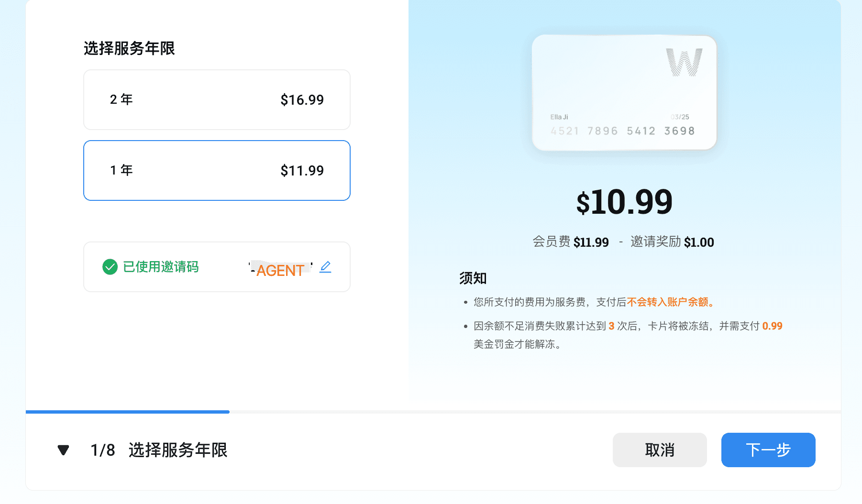Click the green checkmark invite icon
This screenshot has width=862, height=504.
(x=110, y=267)
